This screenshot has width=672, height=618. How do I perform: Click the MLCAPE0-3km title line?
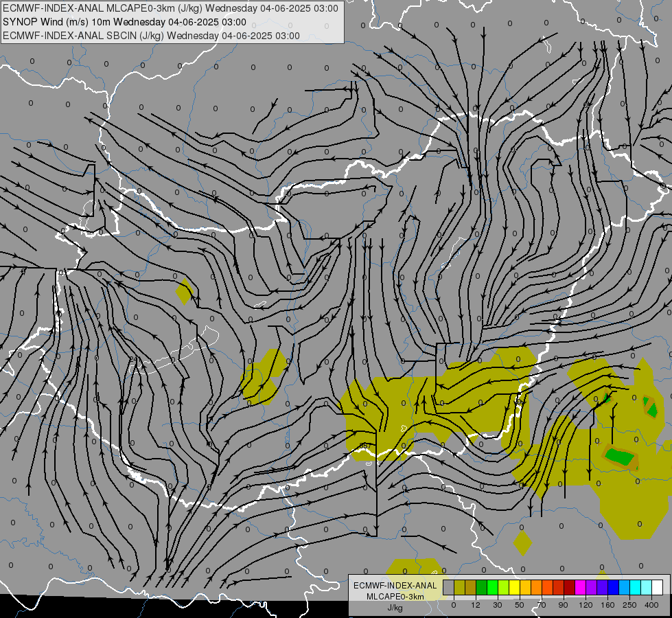(170, 8)
